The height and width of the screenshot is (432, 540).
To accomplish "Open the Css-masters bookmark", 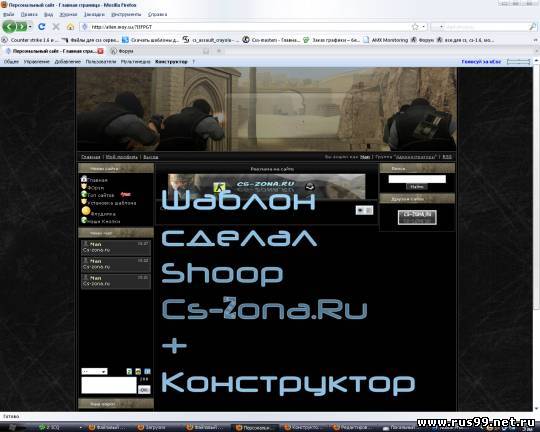I will tap(271, 40).
